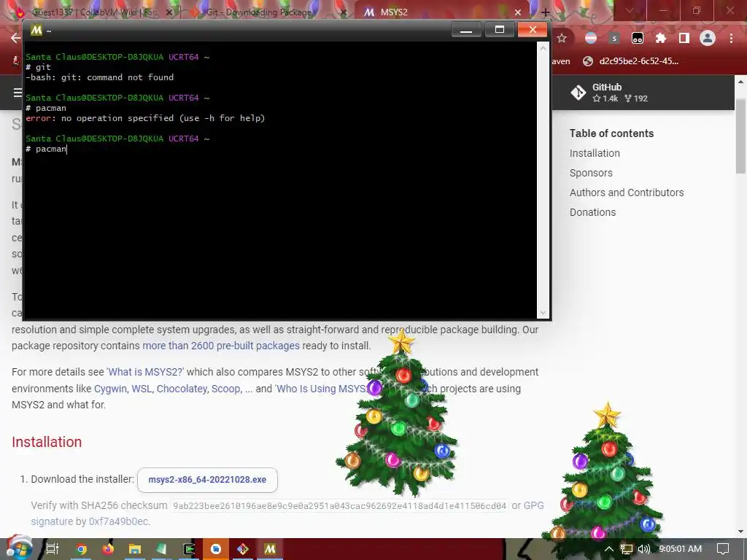Image resolution: width=747 pixels, height=560 pixels.
Task: Click the 'error: no operation specified' terminal line
Action: tap(145, 118)
